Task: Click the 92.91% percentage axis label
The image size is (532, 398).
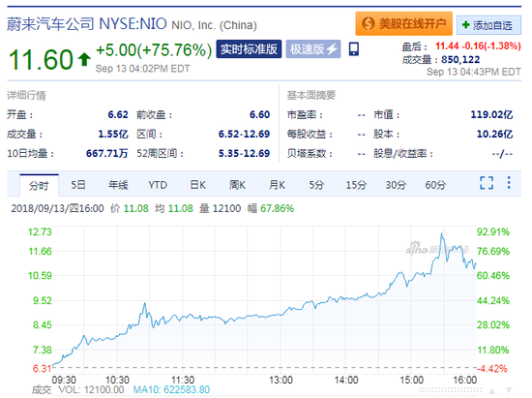Action: (493, 232)
